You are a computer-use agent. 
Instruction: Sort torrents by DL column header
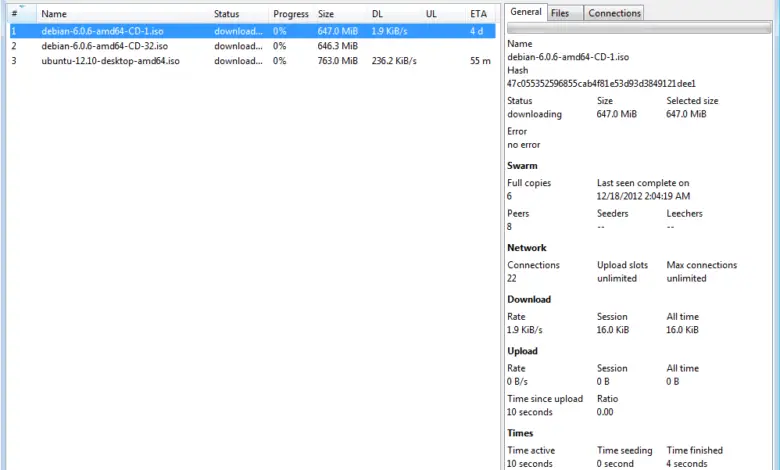tap(394, 14)
